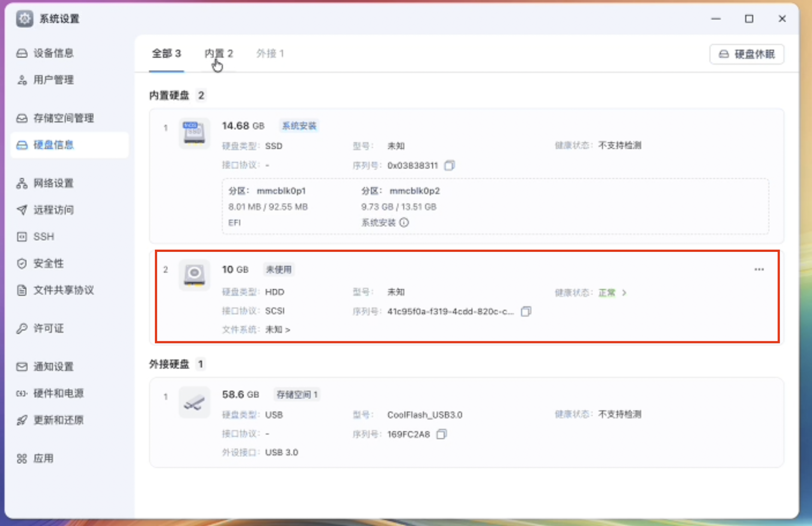The width and height of the screenshot is (812, 526).
Task: Switch to the 外接 1 tab
Action: [x=270, y=53]
